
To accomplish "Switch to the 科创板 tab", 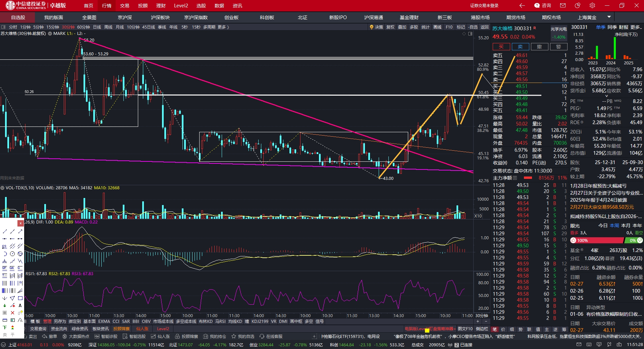I will (267, 17).
